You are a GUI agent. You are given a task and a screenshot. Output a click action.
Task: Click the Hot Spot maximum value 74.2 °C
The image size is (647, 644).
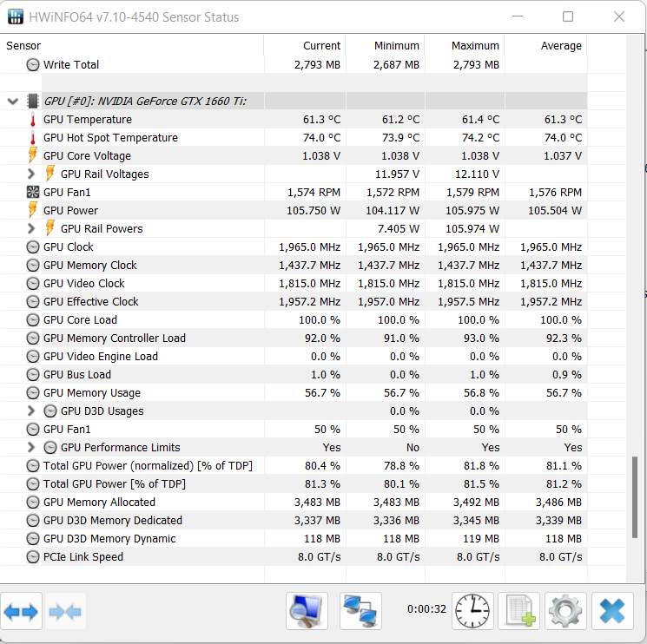pyautogui.click(x=481, y=138)
